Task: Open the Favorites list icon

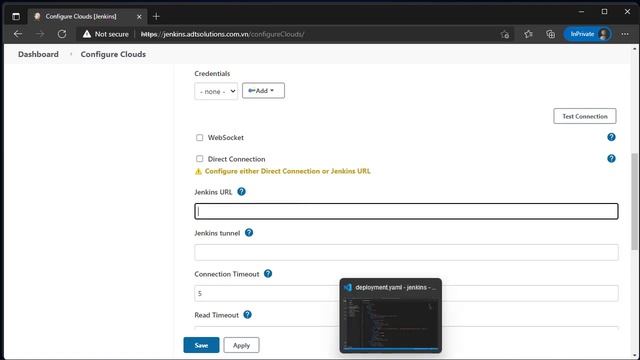Action: (x=528, y=34)
